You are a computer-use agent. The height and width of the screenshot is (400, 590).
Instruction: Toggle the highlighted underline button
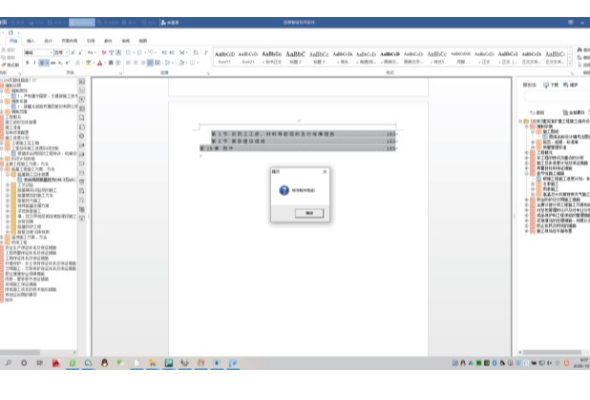(x=42, y=62)
